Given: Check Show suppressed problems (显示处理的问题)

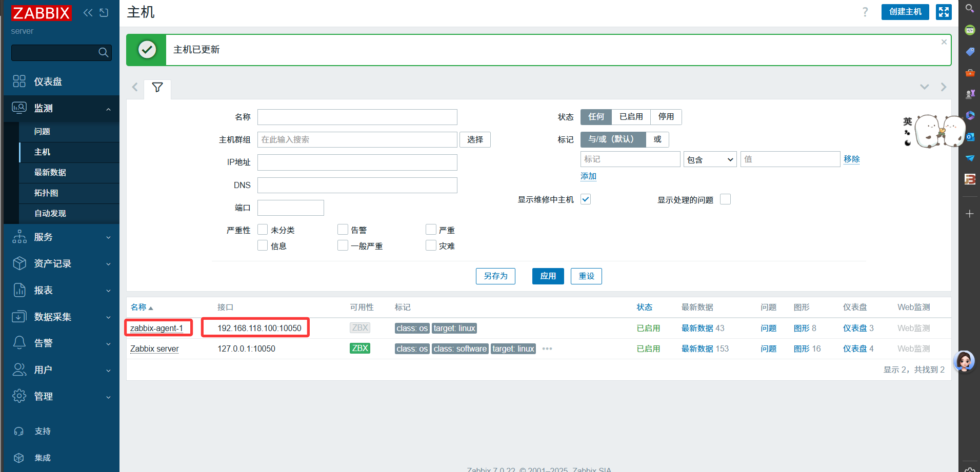Looking at the screenshot, I should pyautogui.click(x=725, y=199).
